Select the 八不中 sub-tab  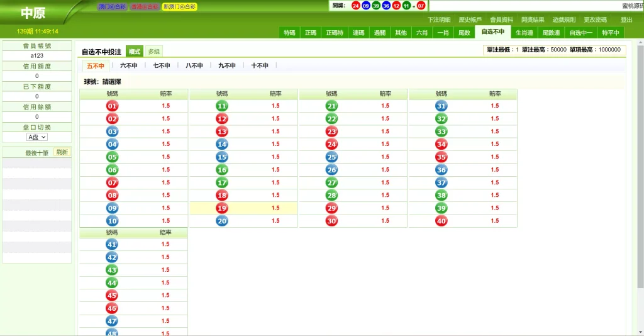(194, 65)
